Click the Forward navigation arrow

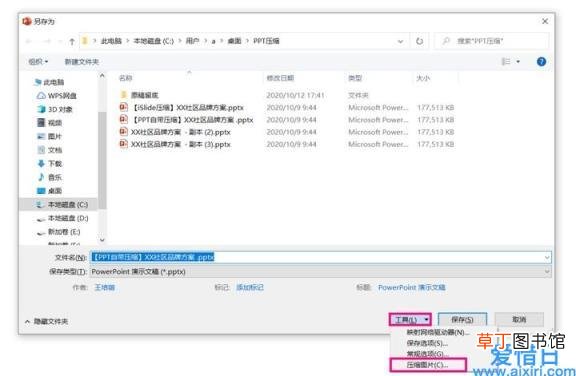(x=47, y=41)
